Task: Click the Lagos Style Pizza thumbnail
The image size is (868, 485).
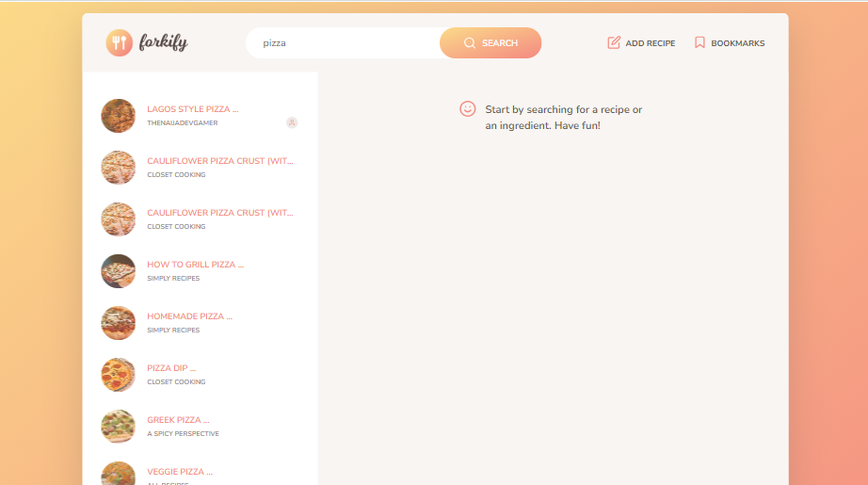Action: click(x=118, y=116)
